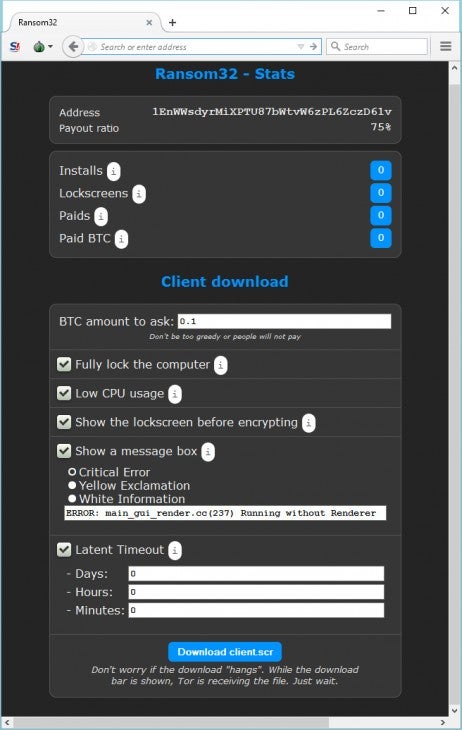This screenshot has height=730, width=462.
Task: Select the Yellow Exclamation radio option
Action: pos(72,485)
